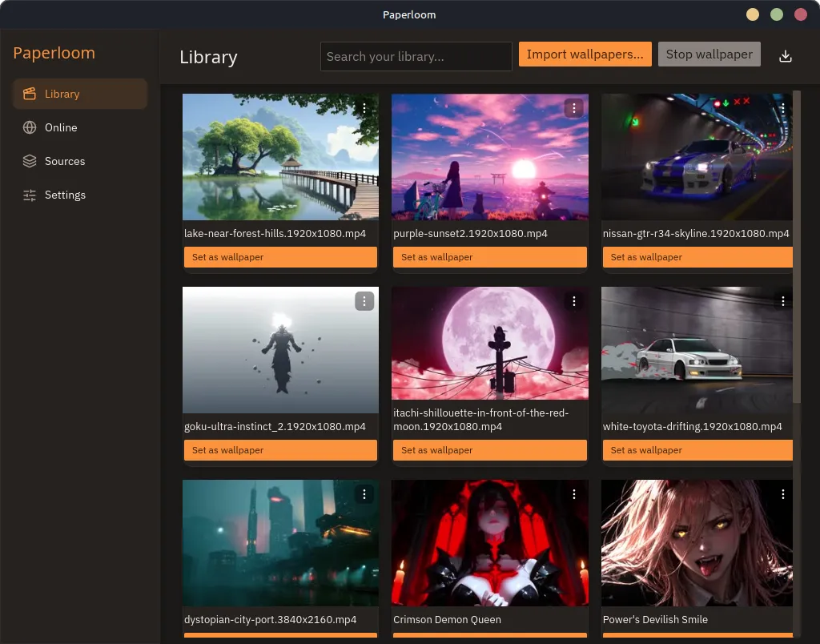Click the Online globe icon
Image resolution: width=820 pixels, height=644 pixels.
30,127
